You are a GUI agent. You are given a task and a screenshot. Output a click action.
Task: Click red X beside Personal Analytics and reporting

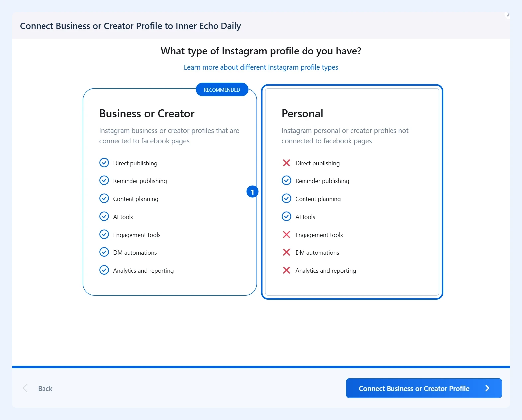point(286,270)
